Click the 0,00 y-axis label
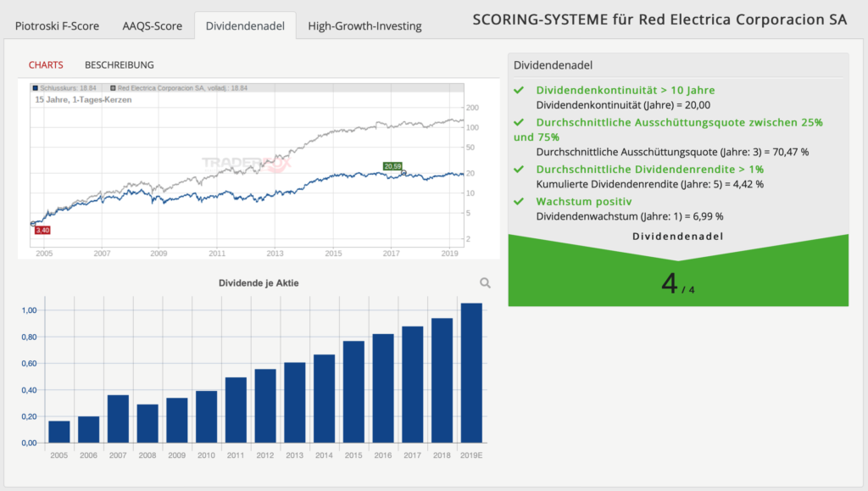Viewport: 868px width, 491px height. 30,443
